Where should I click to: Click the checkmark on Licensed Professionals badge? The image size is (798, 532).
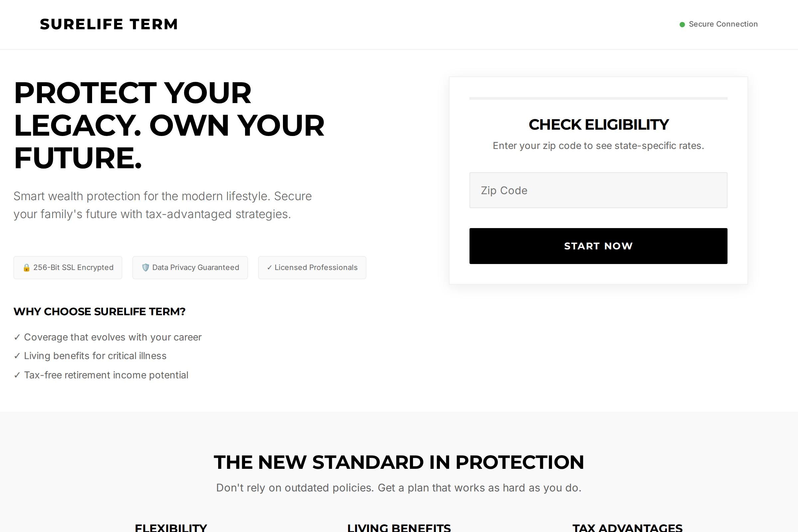[x=270, y=267]
